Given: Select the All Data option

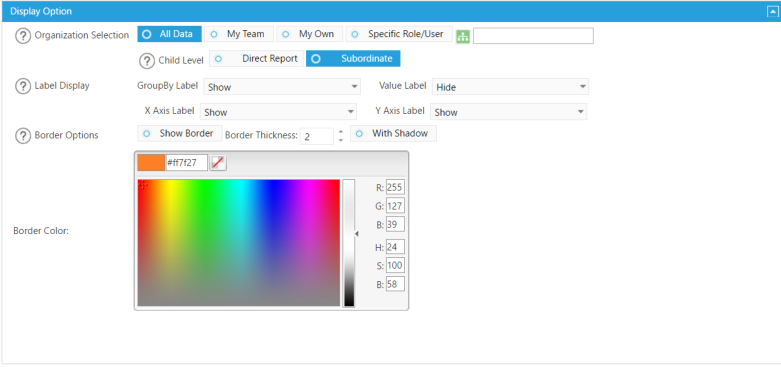Looking at the screenshot, I should (169, 34).
